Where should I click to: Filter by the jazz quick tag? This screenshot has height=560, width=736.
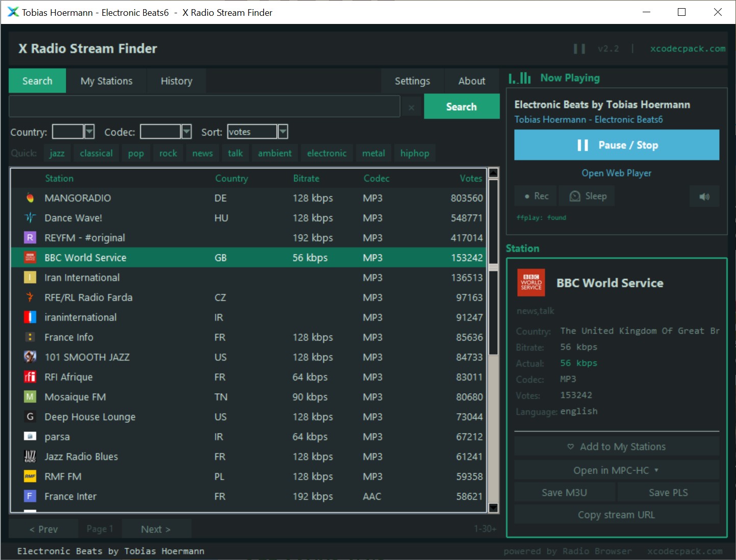pyautogui.click(x=57, y=153)
